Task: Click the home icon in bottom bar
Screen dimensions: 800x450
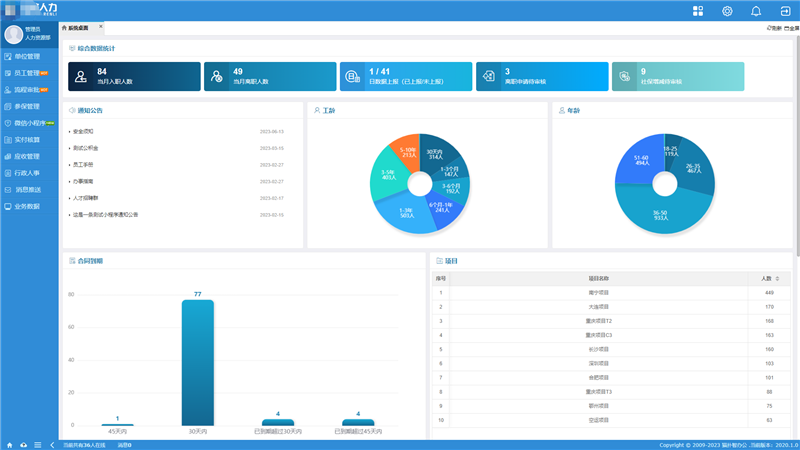Action: tap(10, 444)
